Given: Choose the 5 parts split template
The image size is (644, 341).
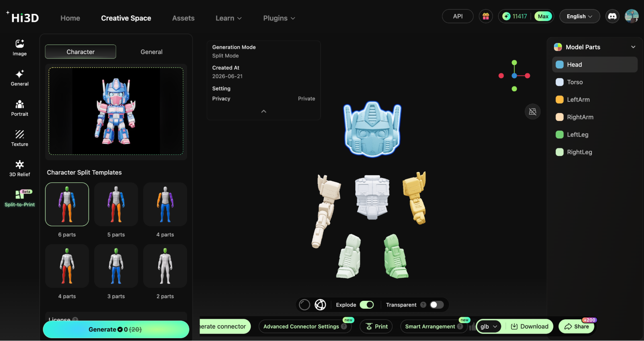Looking at the screenshot, I should [116, 204].
